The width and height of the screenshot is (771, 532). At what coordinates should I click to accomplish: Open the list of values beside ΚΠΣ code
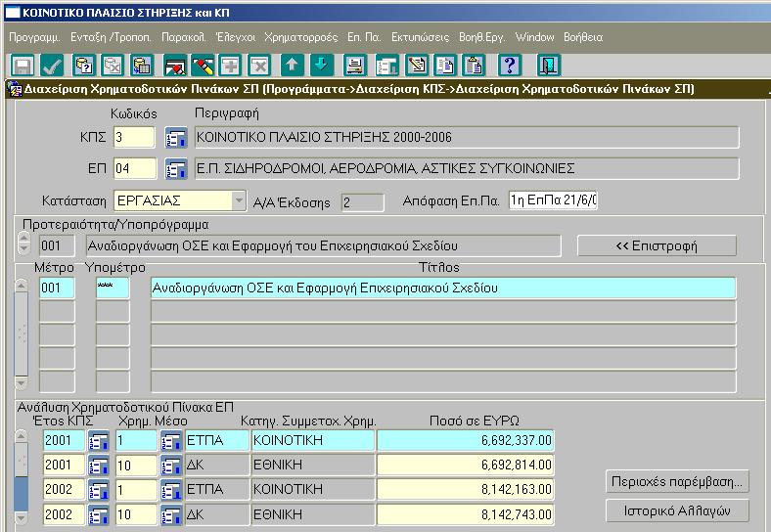click(x=176, y=138)
